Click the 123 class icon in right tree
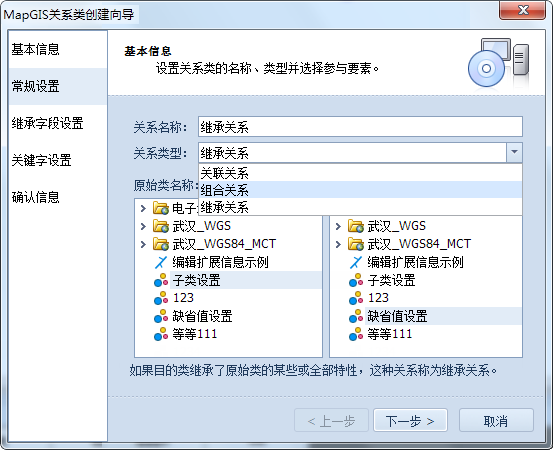Viewport: 553px width, 450px height. 356,298
